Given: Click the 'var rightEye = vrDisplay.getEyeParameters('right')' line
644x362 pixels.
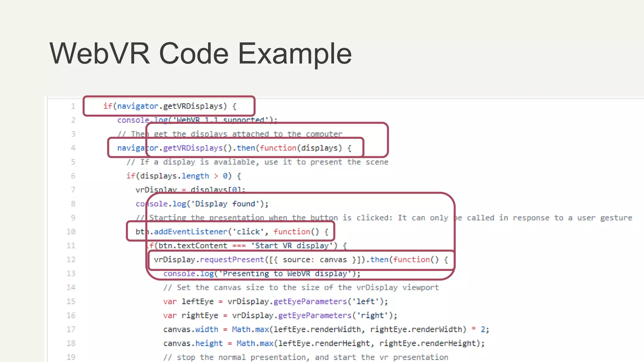Looking at the screenshot, I should [x=280, y=315].
